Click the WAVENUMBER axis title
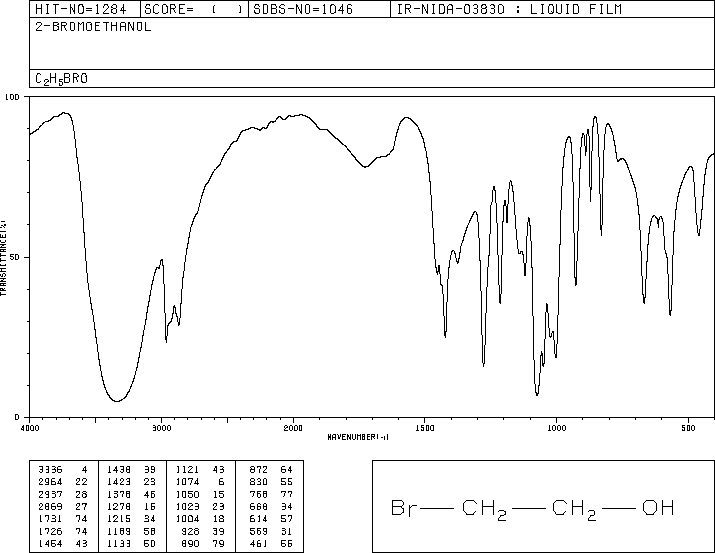 click(358, 437)
